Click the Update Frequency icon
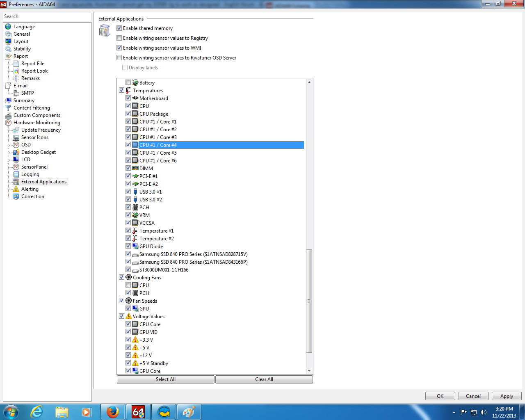Viewport: 525px width, 420px height. [x=16, y=130]
